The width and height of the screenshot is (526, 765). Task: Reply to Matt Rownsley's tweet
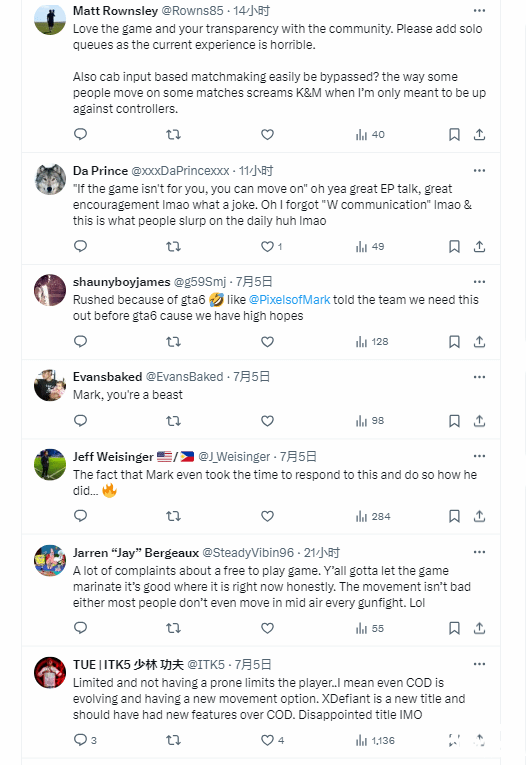[81, 134]
